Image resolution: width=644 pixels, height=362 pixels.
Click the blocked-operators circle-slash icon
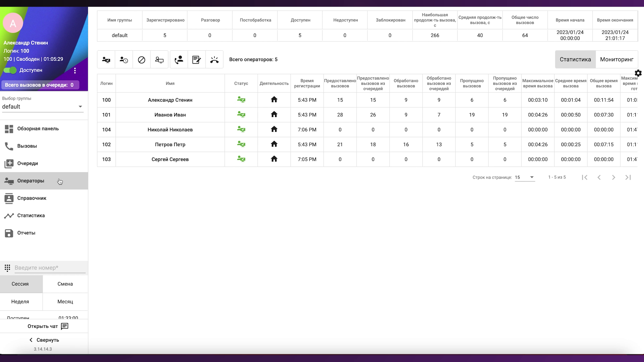point(142,60)
